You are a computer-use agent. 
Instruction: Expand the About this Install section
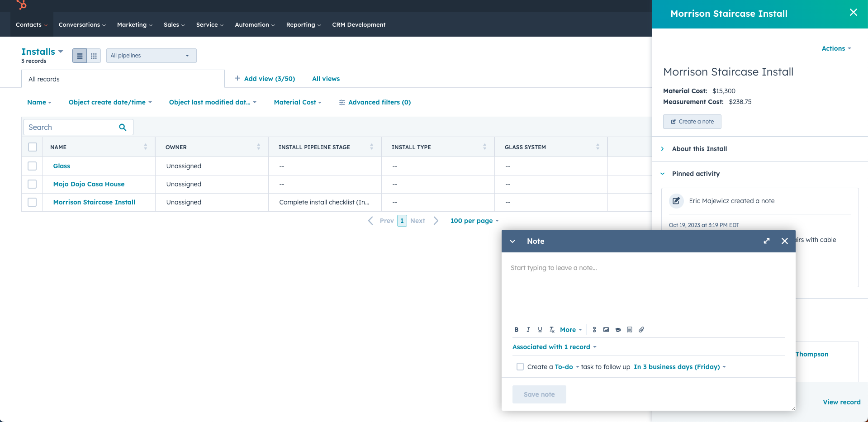pos(699,149)
